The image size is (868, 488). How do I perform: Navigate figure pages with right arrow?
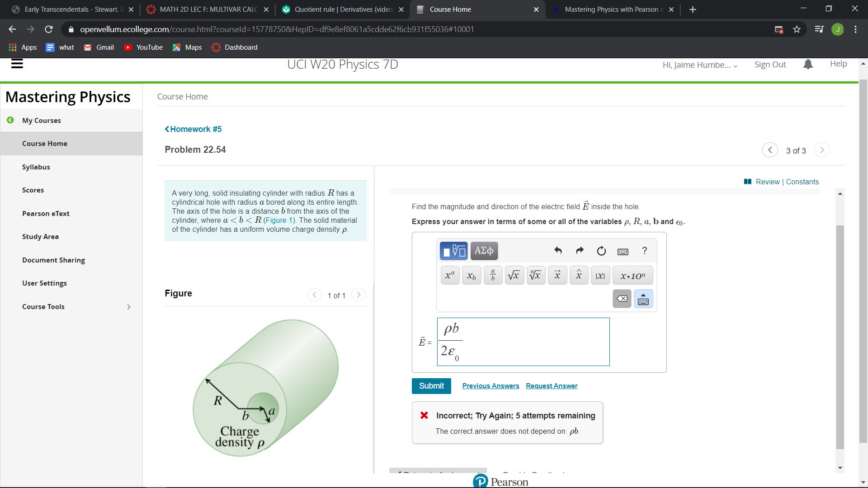click(x=359, y=295)
